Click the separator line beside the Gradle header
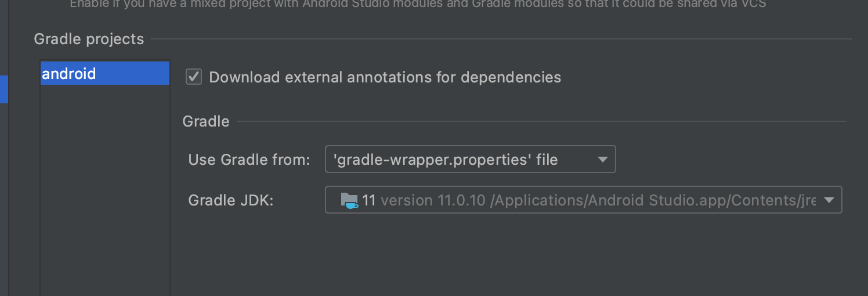 pyautogui.click(x=540, y=121)
